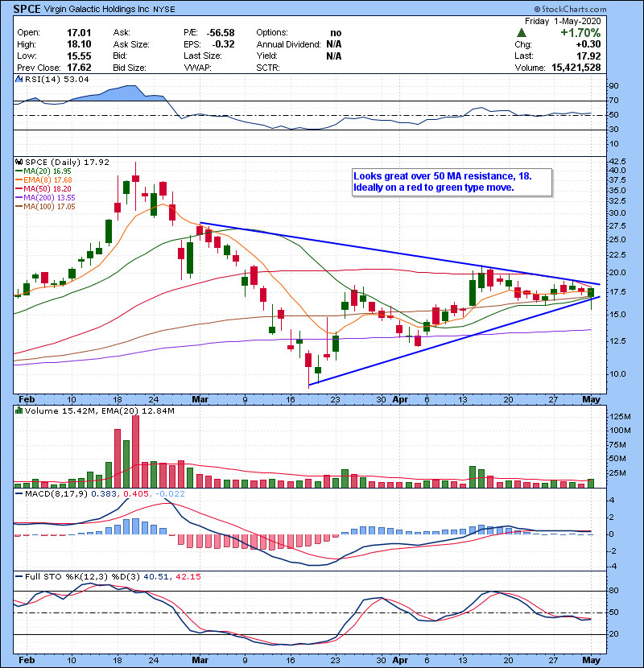The width and height of the screenshot is (644, 668).
Task: Click the VWAP label
Action: pyautogui.click(x=197, y=68)
